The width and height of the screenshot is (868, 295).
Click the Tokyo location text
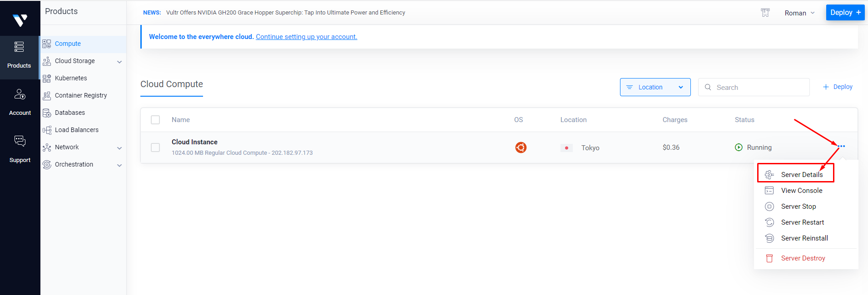click(x=590, y=148)
